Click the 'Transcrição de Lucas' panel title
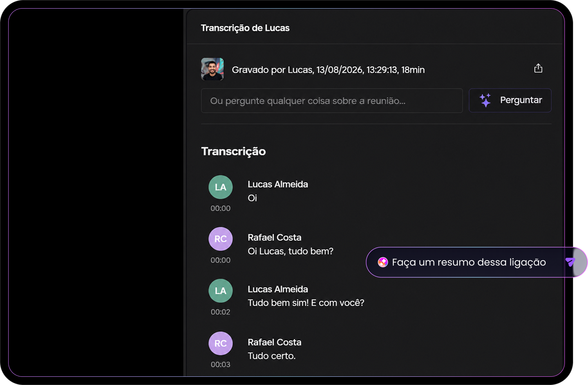The height and width of the screenshot is (385, 588). click(x=245, y=28)
